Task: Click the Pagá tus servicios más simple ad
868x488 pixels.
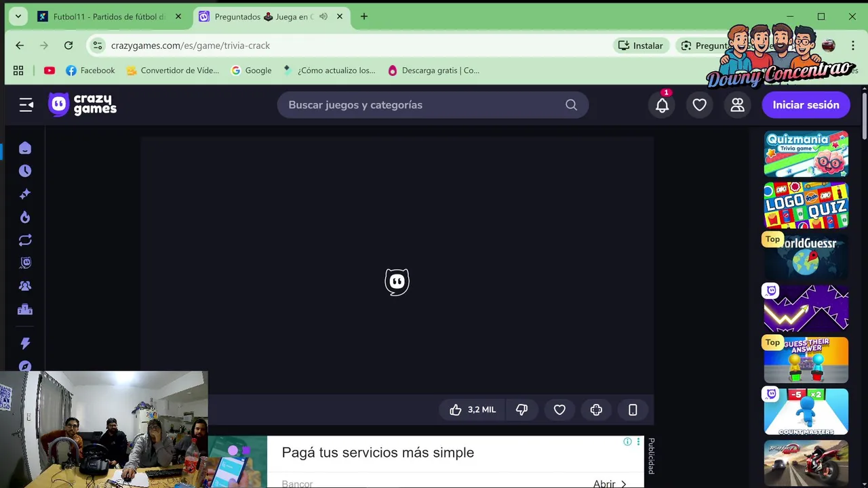Action: click(378, 453)
